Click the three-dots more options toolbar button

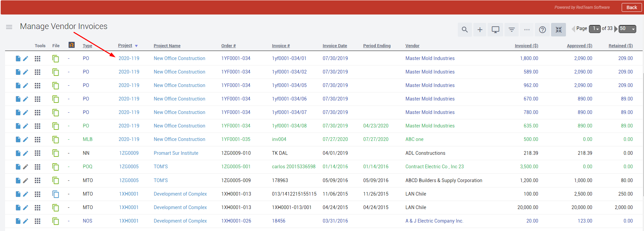tap(527, 30)
